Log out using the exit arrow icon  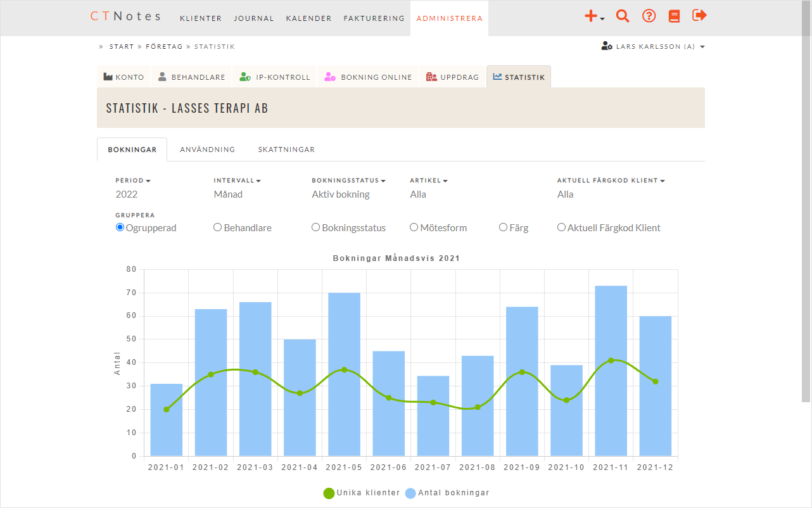(699, 15)
